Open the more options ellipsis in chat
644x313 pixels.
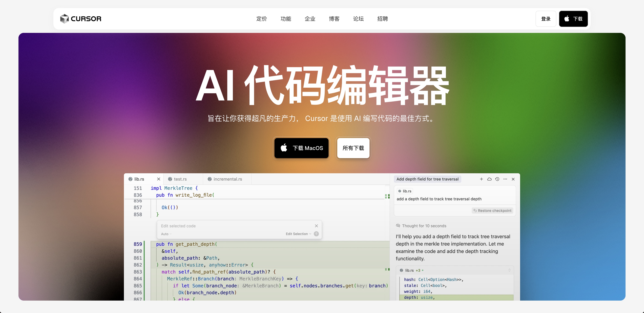pos(505,179)
